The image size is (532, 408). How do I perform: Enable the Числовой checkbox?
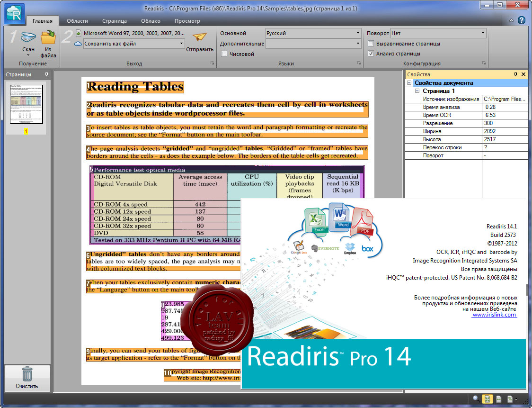(x=224, y=54)
